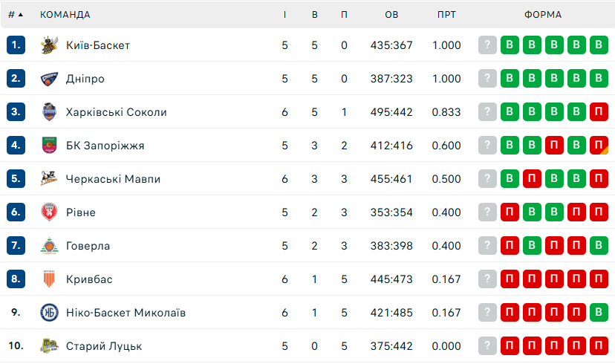Click the Харківські Соколи team logo
The width and height of the screenshot is (615, 364).
coord(49,112)
